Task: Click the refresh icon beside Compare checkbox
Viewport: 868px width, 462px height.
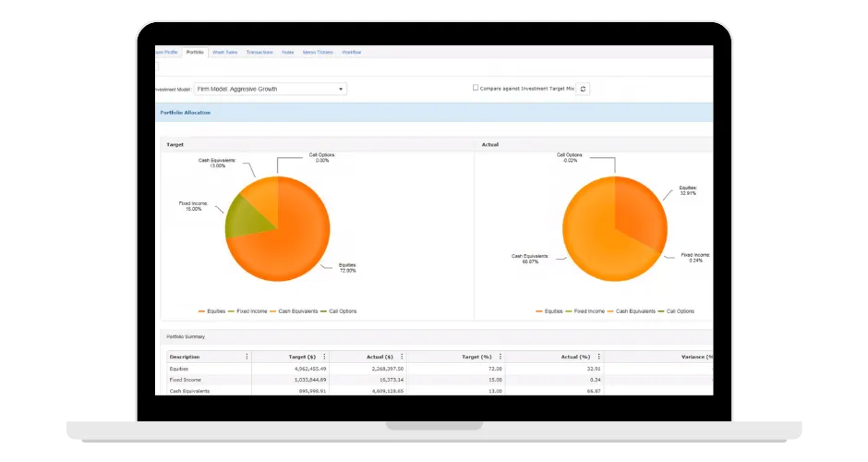Action: 583,89
